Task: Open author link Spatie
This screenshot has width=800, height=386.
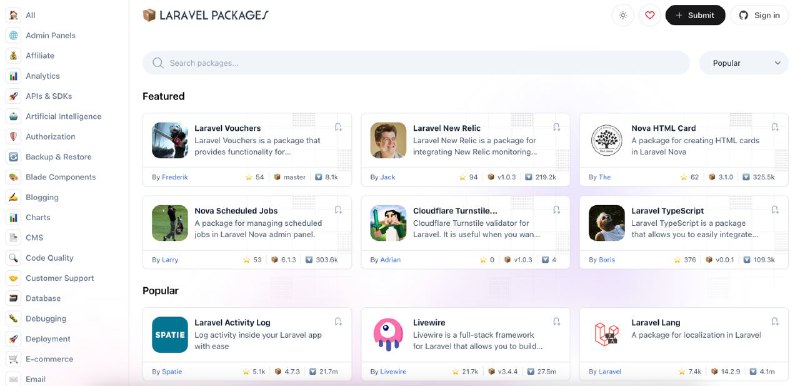Action: [172, 372]
